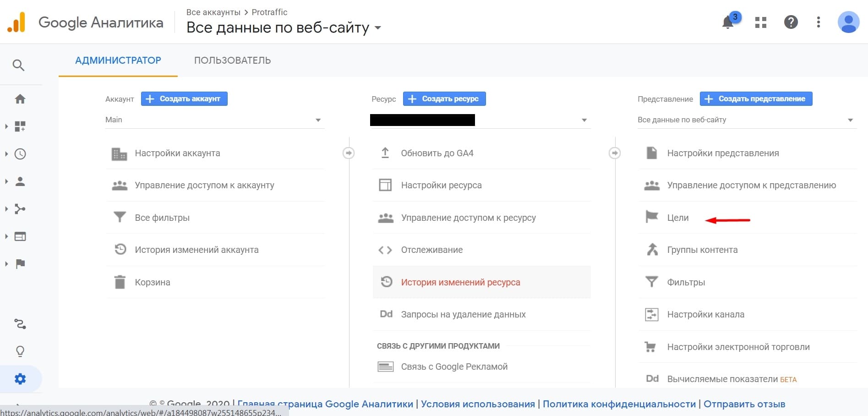868x416 pixels.
Task: Click the search magnifier icon in the sidebar
Action: pos(18,65)
